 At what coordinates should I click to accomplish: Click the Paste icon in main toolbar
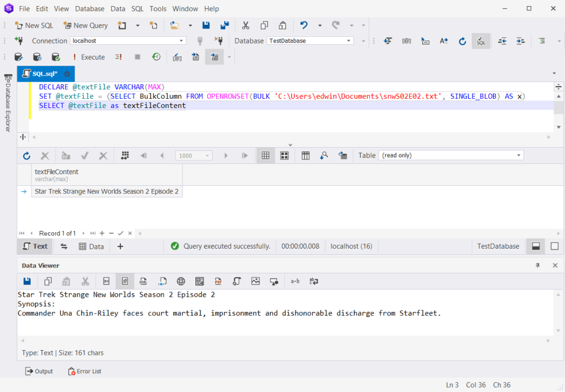(282, 25)
